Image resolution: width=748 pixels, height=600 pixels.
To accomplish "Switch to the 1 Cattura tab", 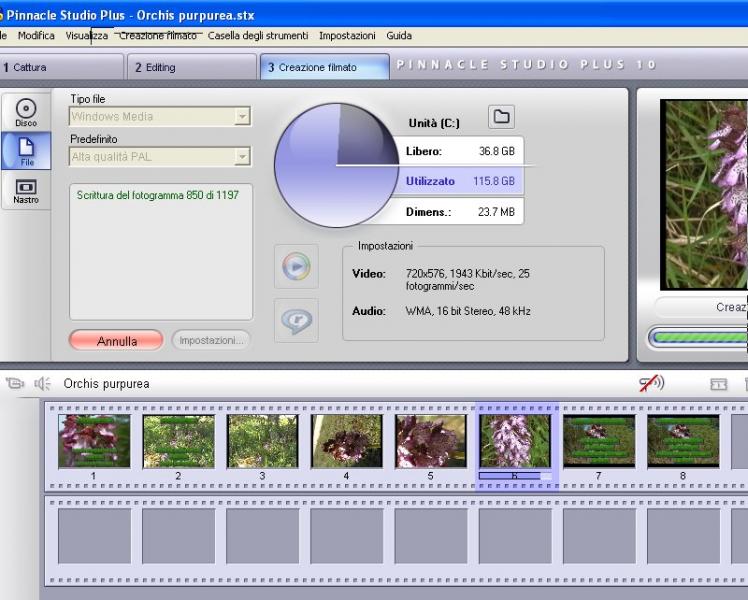I will tap(61, 67).
